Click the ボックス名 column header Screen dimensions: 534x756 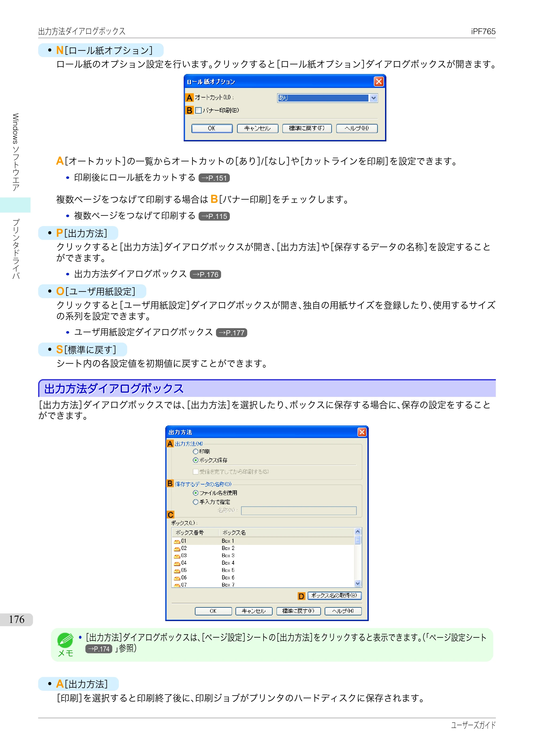pyautogui.click(x=286, y=533)
